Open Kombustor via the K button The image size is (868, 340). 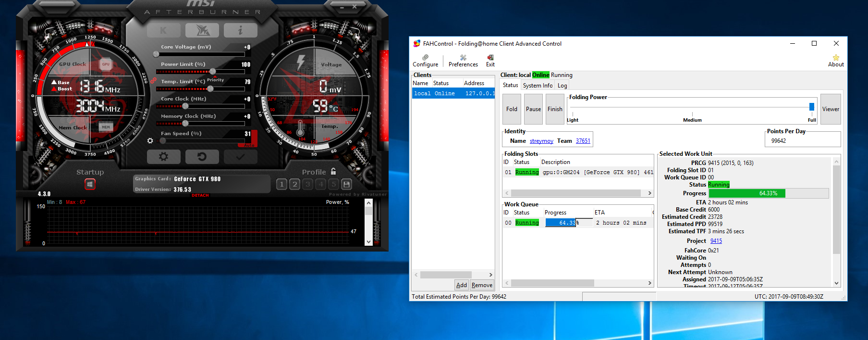coord(163,30)
